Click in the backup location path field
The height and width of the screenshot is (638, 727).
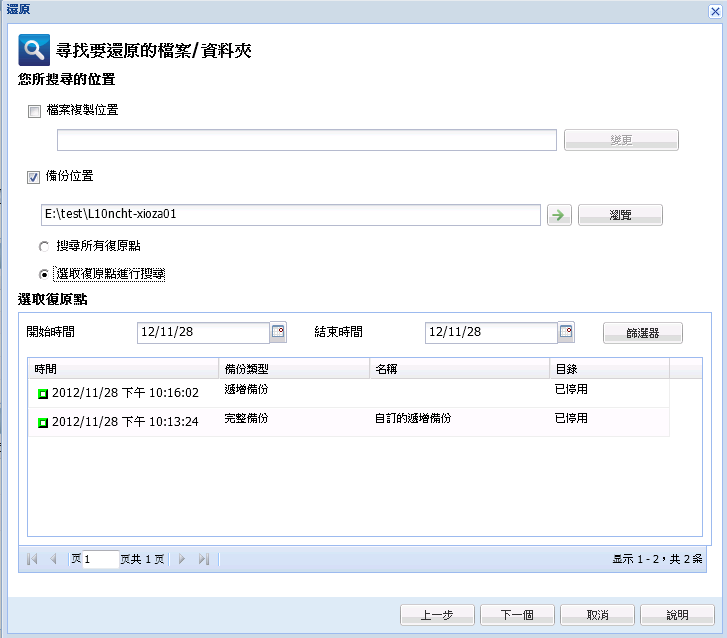(290, 215)
